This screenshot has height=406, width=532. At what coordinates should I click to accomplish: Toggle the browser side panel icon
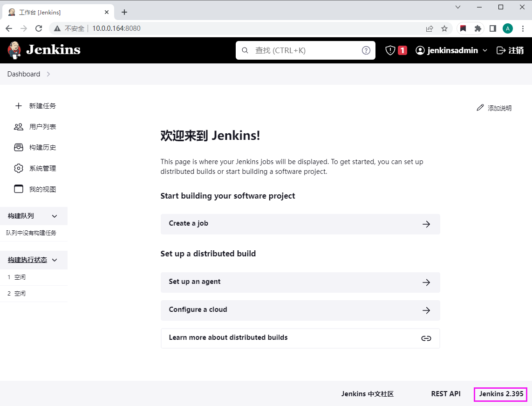(493, 28)
